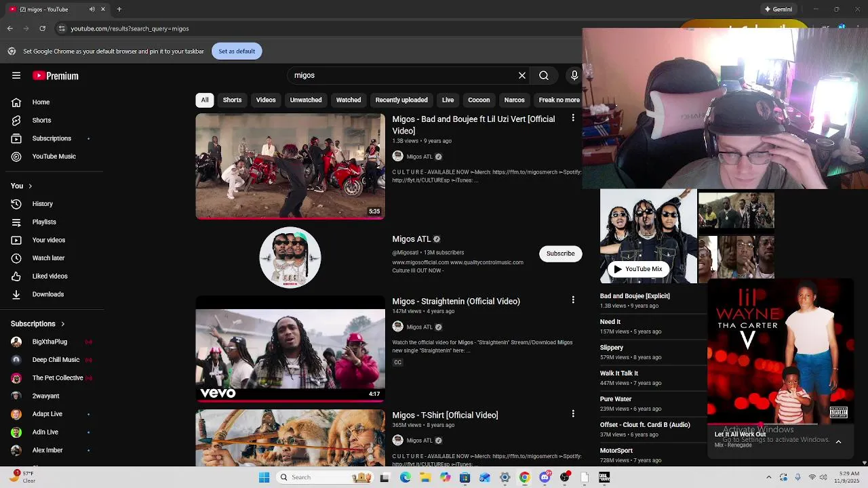
Task: Open the YouTube hamburger guide menu
Action: click(16, 76)
